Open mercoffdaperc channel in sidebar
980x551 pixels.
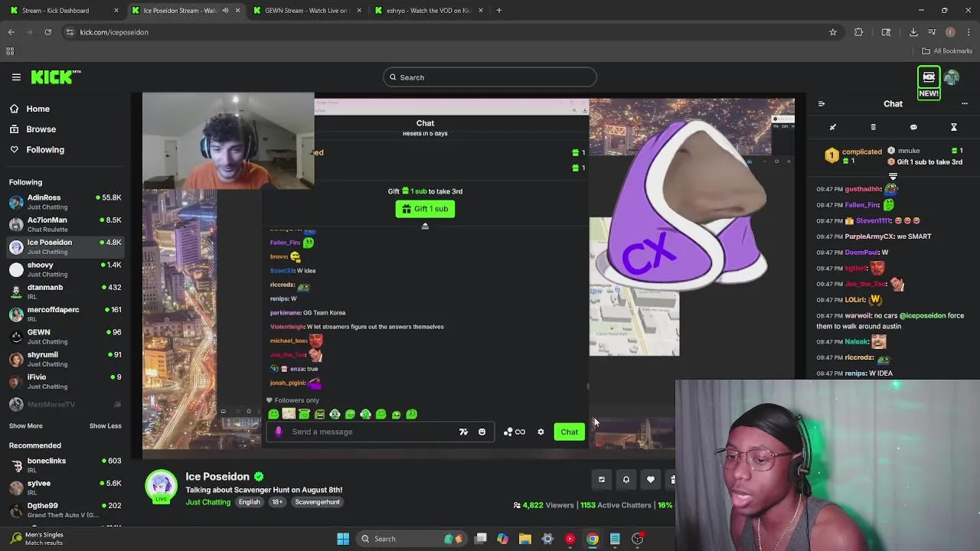[65, 315]
